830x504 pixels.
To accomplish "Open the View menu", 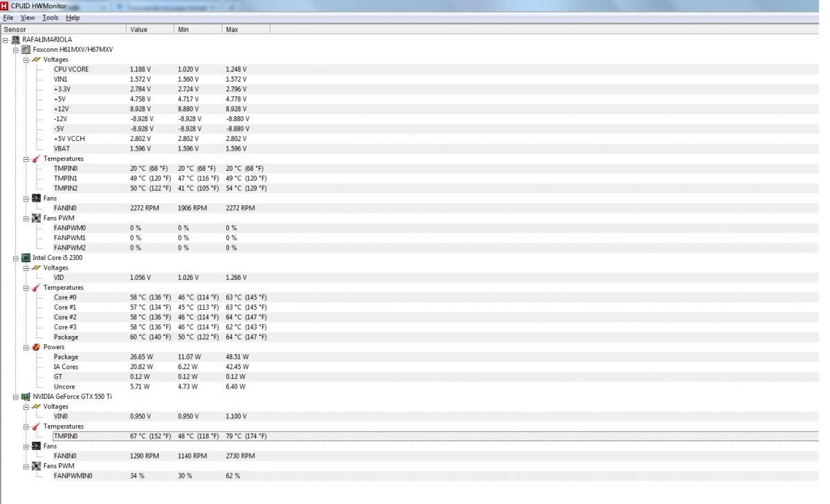I will [x=28, y=17].
